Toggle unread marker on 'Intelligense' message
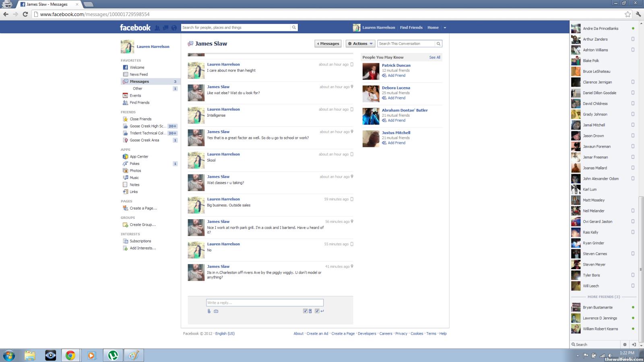This screenshot has height=362, width=644. coord(352,109)
